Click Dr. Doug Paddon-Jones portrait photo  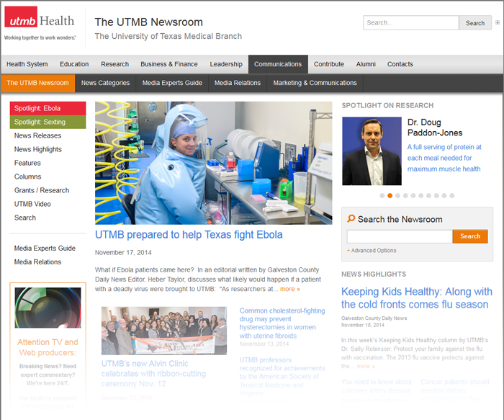pyautogui.click(x=372, y=151)
